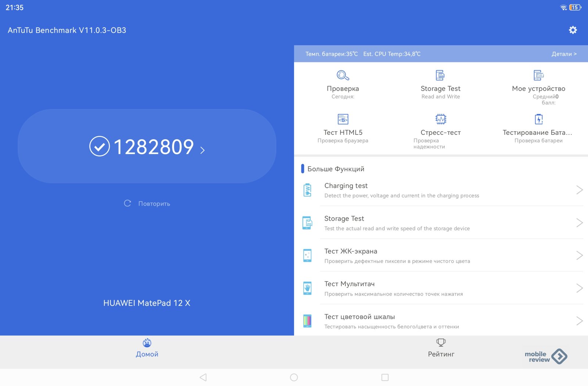588x386 pixels.
Task: Select the Storage Test list entry
Action: [397, 223]
